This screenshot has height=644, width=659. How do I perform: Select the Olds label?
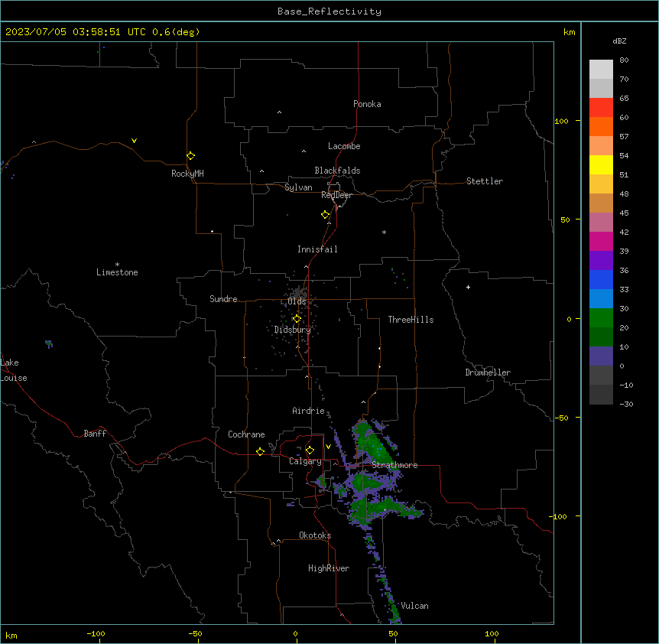tap(297, 301)
